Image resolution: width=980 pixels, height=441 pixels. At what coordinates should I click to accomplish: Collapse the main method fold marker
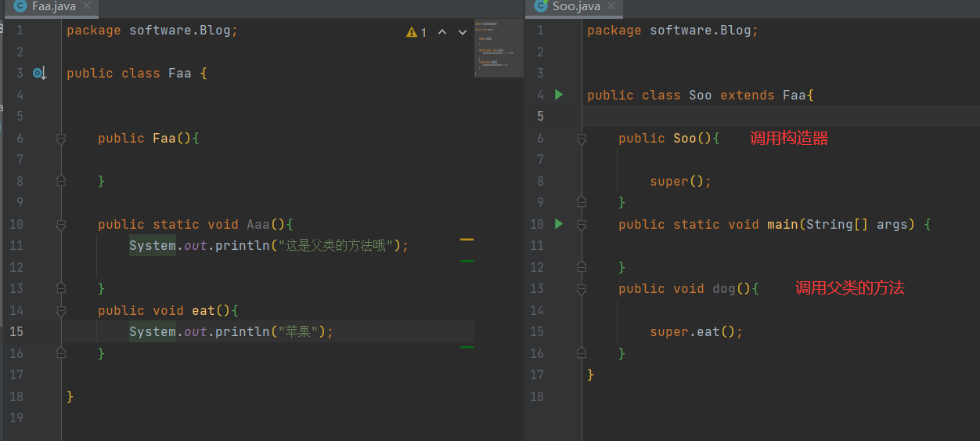(582, 225)
